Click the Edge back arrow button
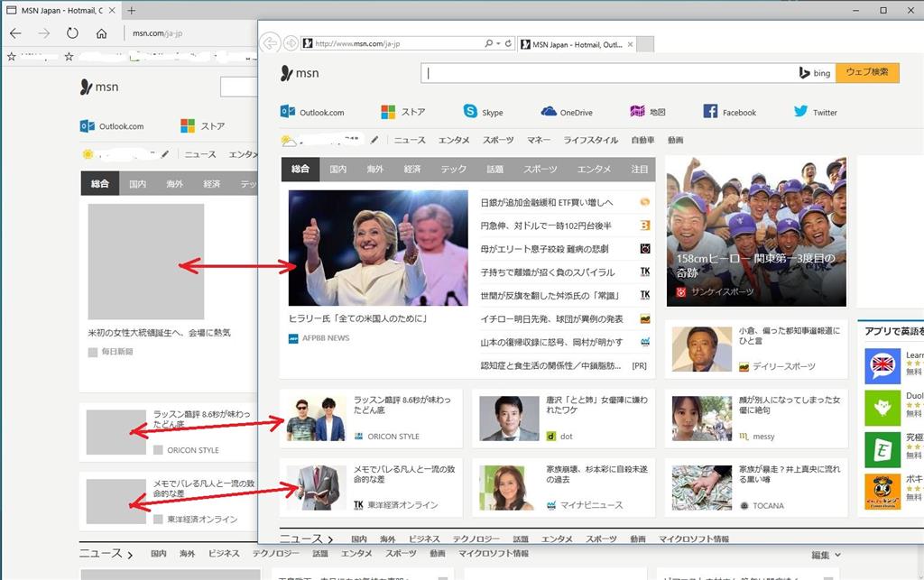 point(16,33)
